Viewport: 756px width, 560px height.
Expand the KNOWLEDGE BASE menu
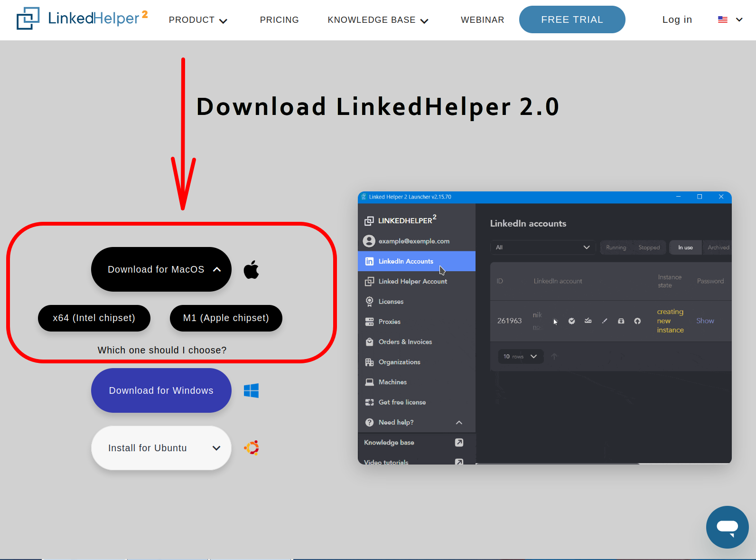378,20
